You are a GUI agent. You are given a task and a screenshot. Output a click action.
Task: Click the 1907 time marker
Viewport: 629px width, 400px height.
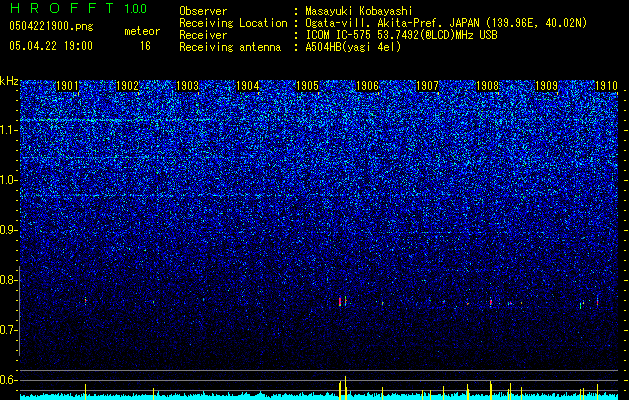pyautogui.click(x=428, y=86)
